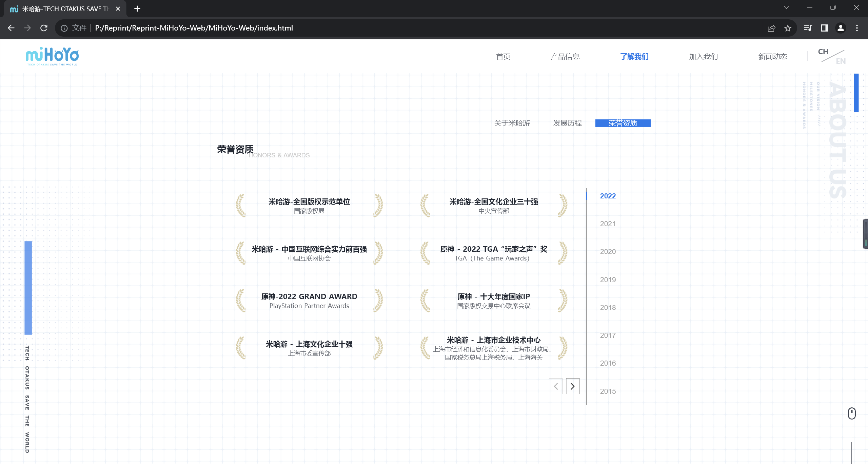Click the file info icon in address bar
This screenshot has width=868, height=464.
[x=64, y=28]
